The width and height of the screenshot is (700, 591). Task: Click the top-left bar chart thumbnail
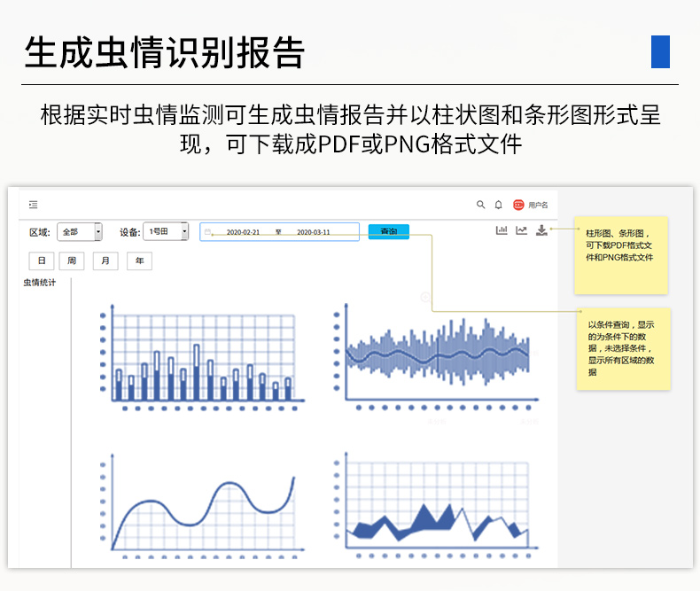(199, 359)
